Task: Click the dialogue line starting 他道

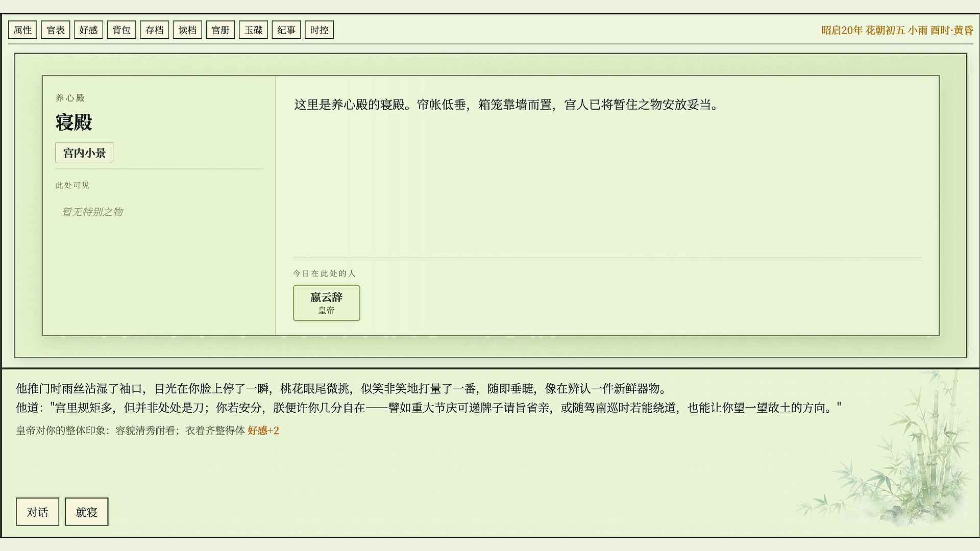Action: [x=429, y=408]
